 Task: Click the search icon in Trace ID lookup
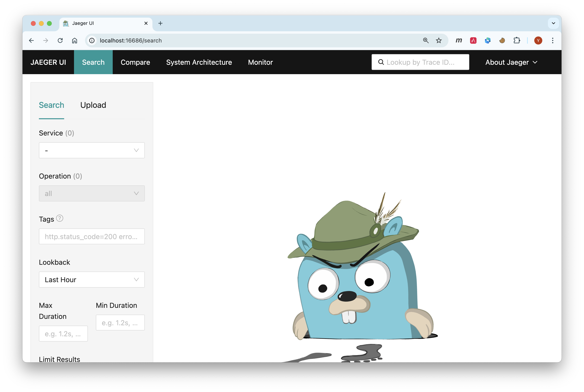381,62
